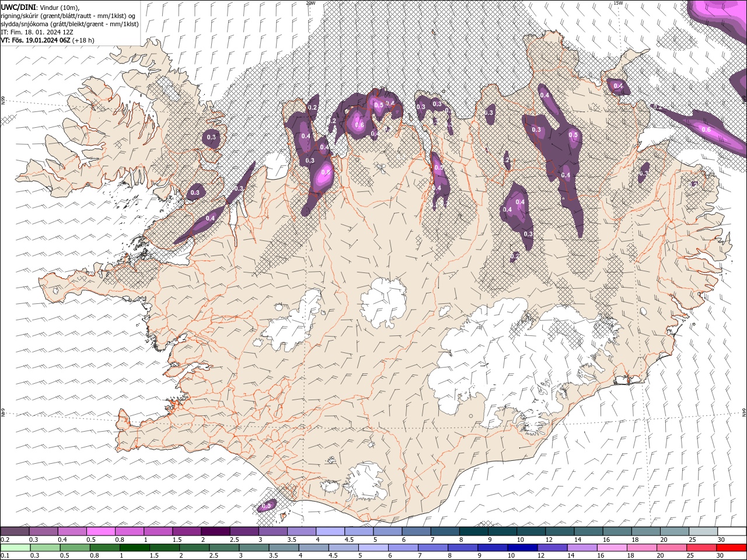The width and height of the screenshot is (747, 560).
Task: Click the 'rigning/skúrir (grænt/blátt/rautt - mm/1klst) og' line
Action: (68, 16)
